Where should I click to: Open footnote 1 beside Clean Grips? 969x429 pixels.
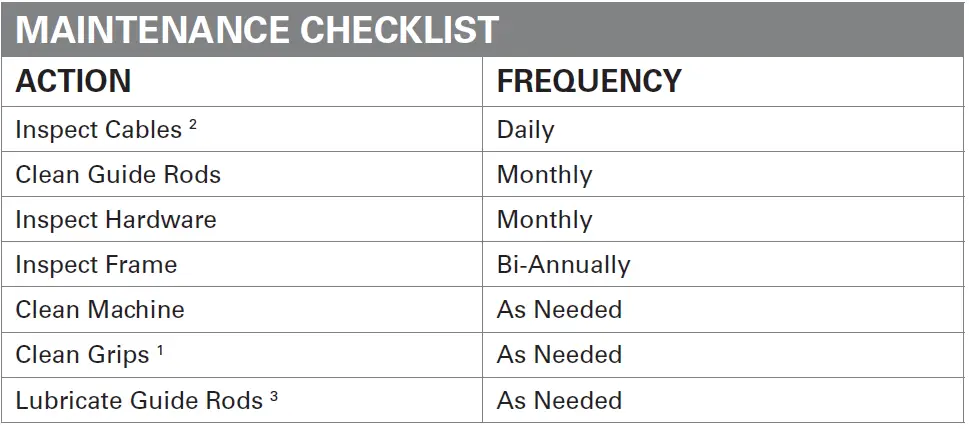pyautogui.click(x=160, y=350)
